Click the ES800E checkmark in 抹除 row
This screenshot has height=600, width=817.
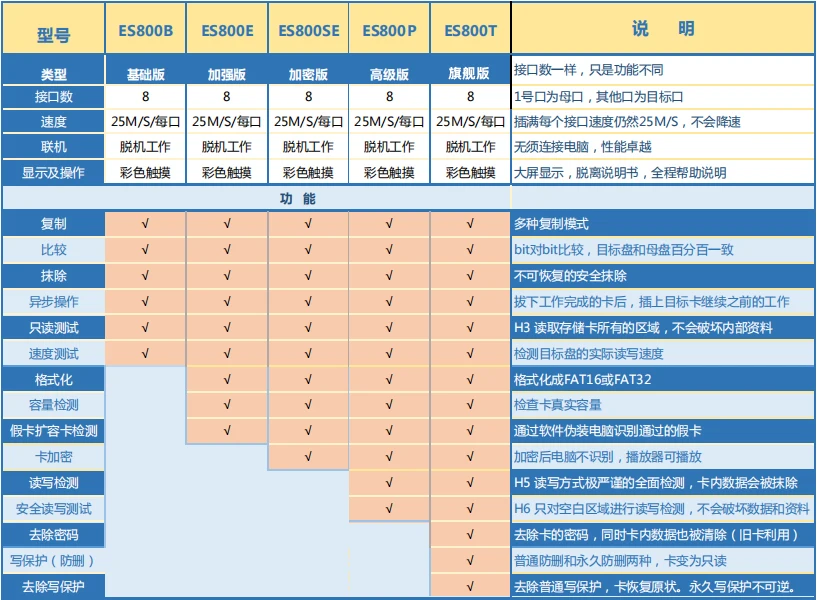point(227,276)
